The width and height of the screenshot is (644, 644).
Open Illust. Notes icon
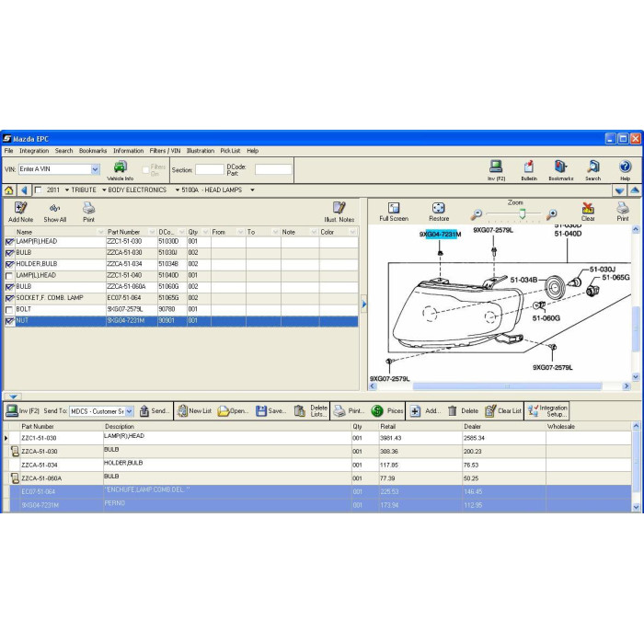[x=339, y=212]
